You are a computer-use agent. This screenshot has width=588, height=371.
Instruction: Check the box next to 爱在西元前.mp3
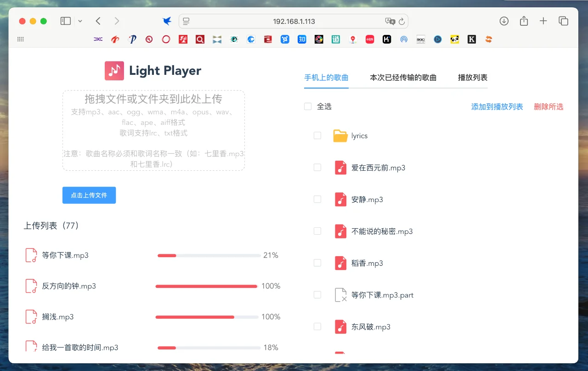click(317, 168)
